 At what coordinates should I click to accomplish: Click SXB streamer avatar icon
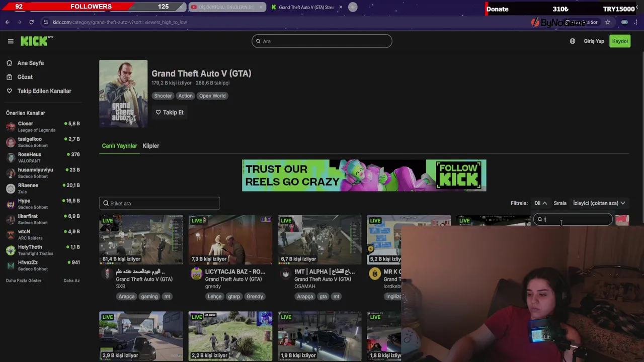[x=107, y=274]
